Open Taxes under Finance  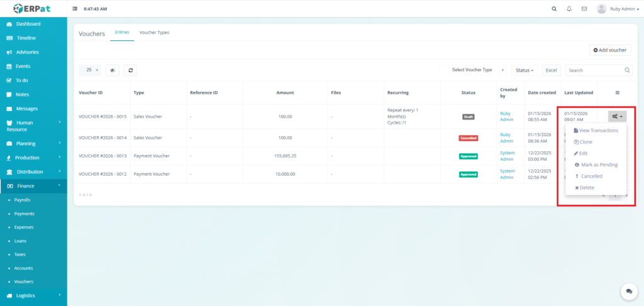click(19, 254)
